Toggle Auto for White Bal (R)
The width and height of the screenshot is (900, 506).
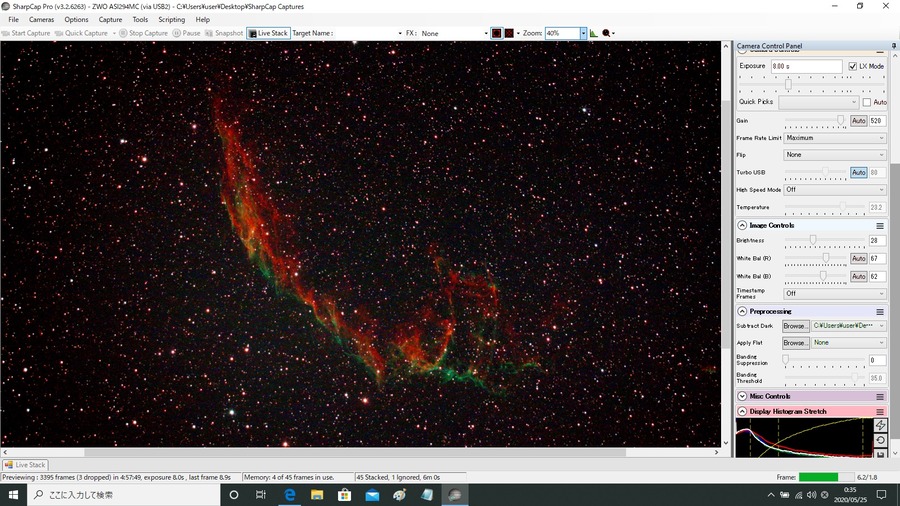click(x=858, y=259)
